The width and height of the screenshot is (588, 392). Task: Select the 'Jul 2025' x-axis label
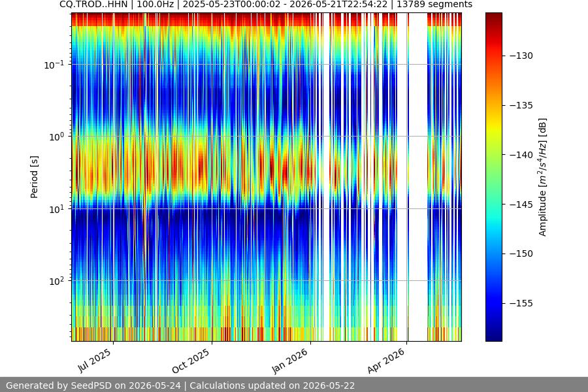[95, 361]
